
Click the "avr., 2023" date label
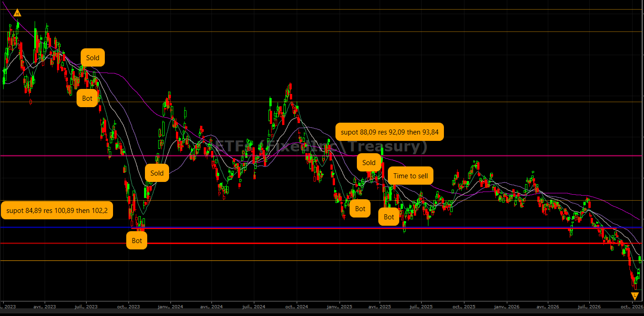[x=45, y=307]
